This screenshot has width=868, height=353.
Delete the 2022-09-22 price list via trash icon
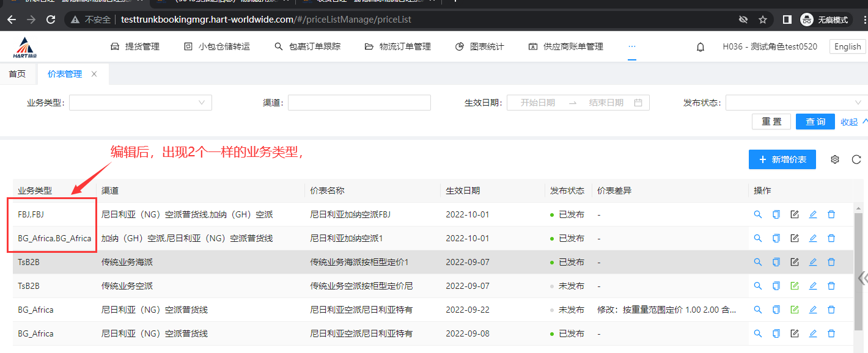[831, 310]
